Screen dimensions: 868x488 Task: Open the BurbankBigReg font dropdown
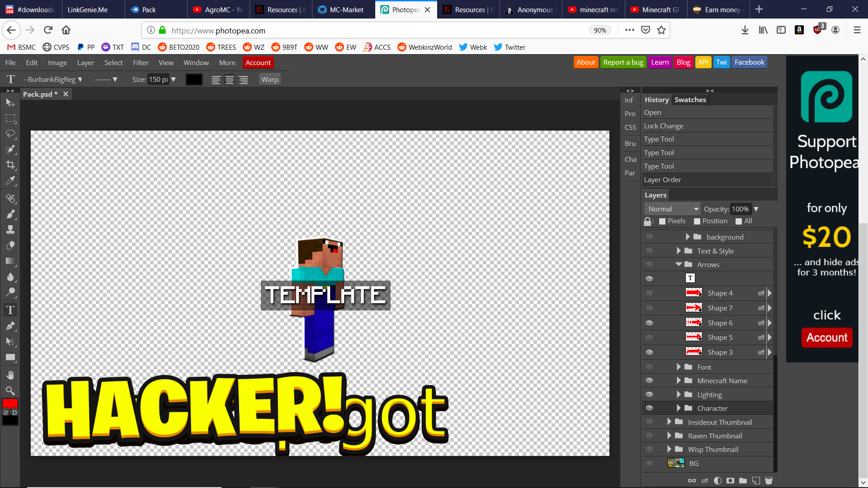pos(52,80)
